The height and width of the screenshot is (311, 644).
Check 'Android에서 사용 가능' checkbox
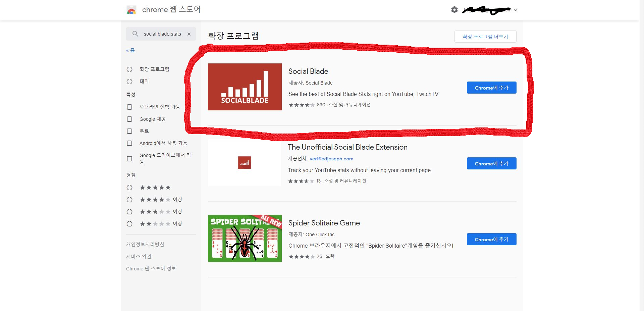[129, 143]
